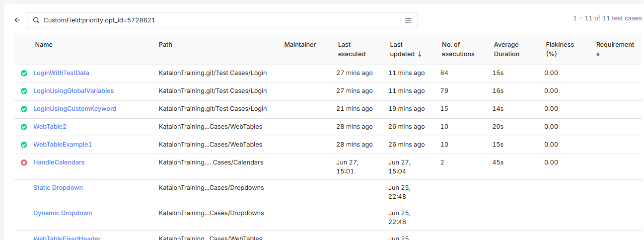This screenshot has width=644, height=240.
Task: Toggle the Last updated sort arrow
Action: click(x=420, y=54)
